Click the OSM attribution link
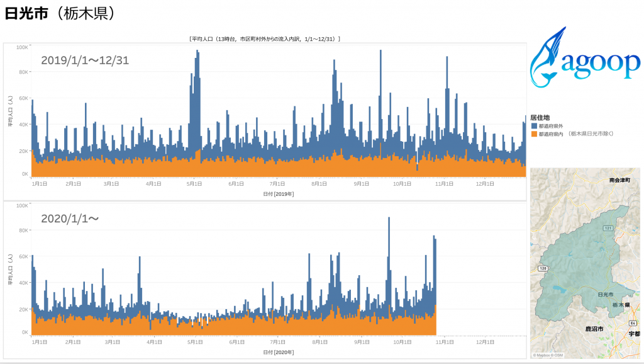The width and height of the screenshot is (644, 364). click(558, 355)
